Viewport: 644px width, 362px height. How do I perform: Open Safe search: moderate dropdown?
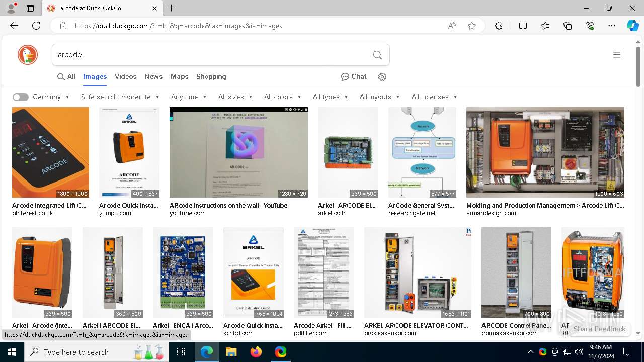120,97
